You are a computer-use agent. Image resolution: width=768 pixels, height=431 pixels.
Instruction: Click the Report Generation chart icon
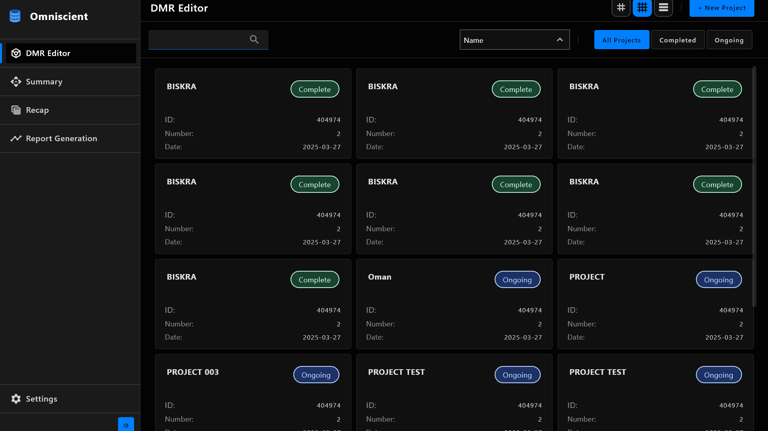coord(16,139)
